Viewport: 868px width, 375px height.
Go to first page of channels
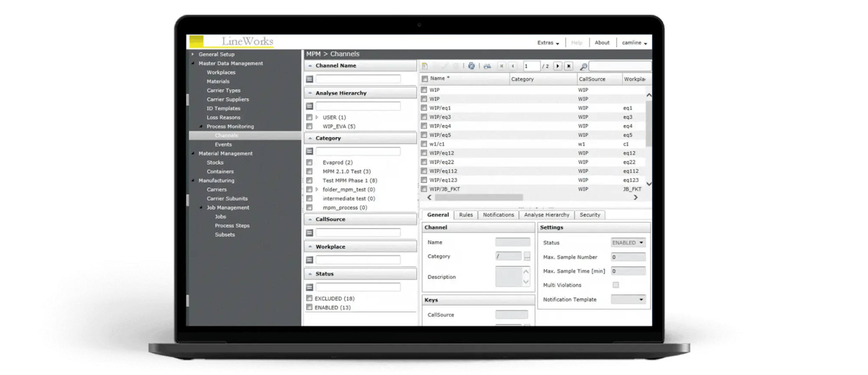tap(501, 66)
